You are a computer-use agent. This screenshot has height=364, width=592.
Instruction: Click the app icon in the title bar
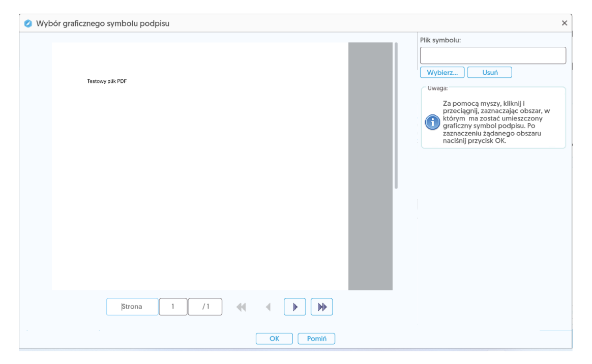[x=28, y=23]
